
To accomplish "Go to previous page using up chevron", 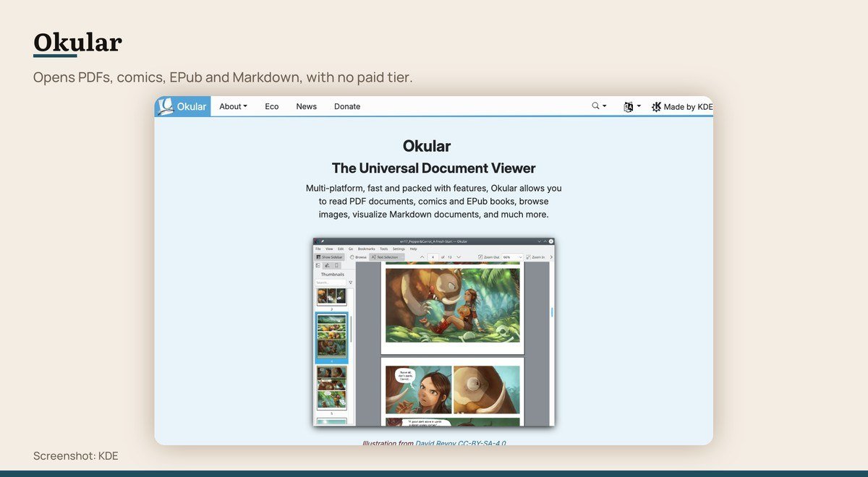I will point(422,257).
